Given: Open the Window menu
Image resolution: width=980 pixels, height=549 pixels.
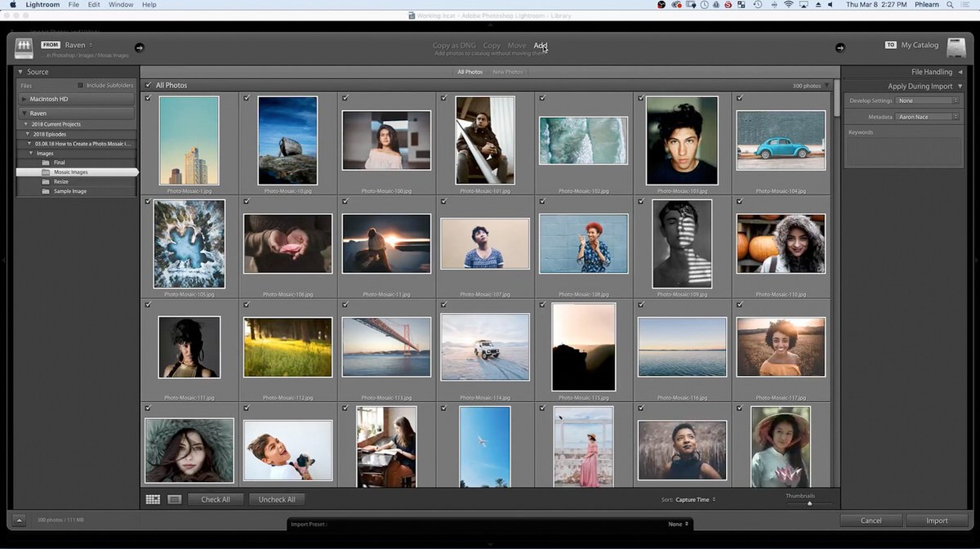Looking at the screenshot, I should pos(121,5).
